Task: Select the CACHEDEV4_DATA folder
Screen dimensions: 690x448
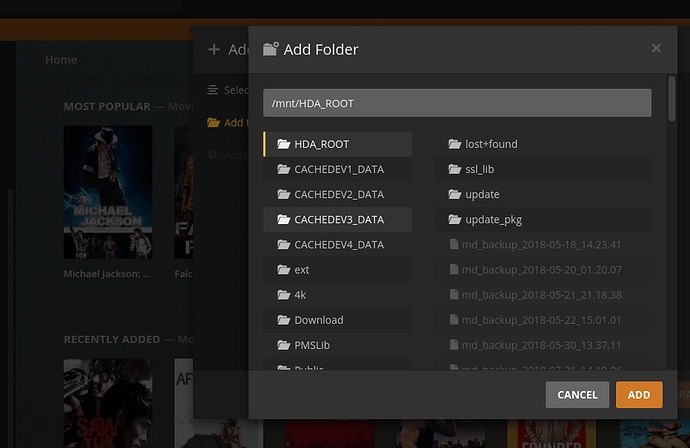Action: tap(338, 245)
